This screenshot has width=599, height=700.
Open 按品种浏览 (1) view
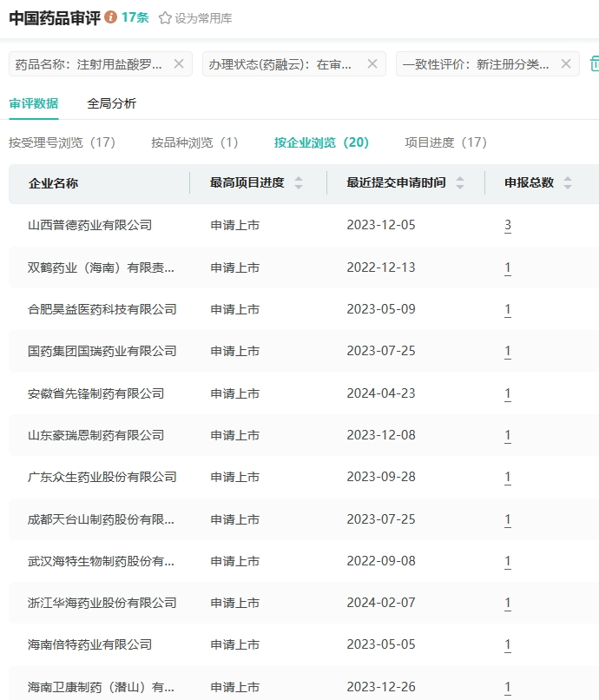point(194,142)
